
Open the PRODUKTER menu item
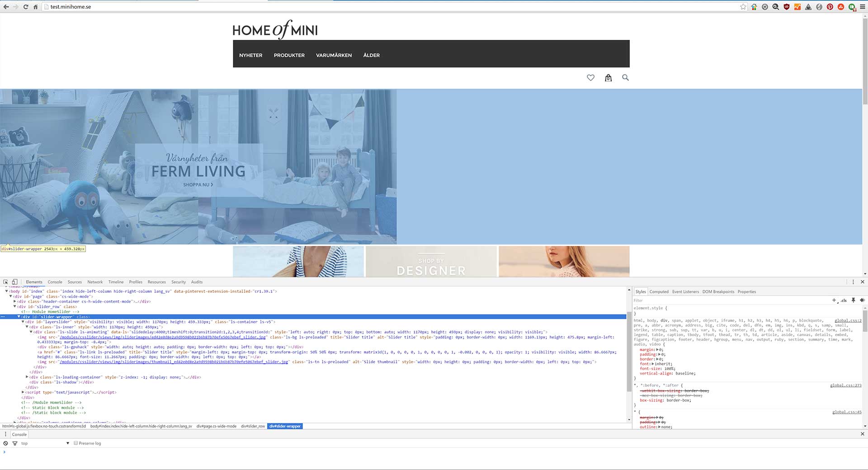coord(289,55)
